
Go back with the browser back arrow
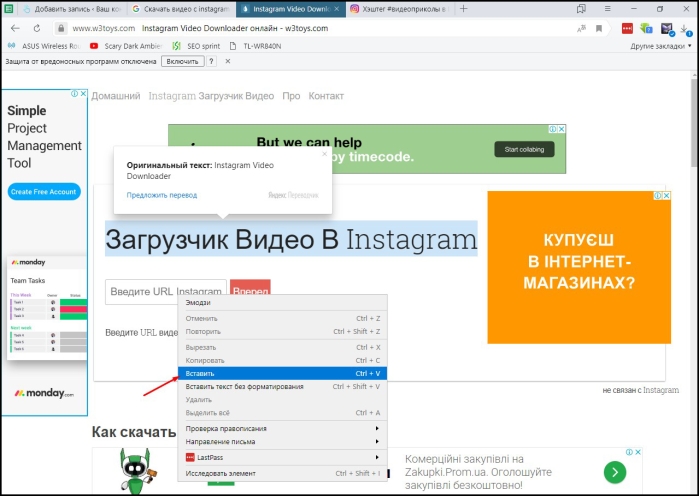tap(15, 28)
